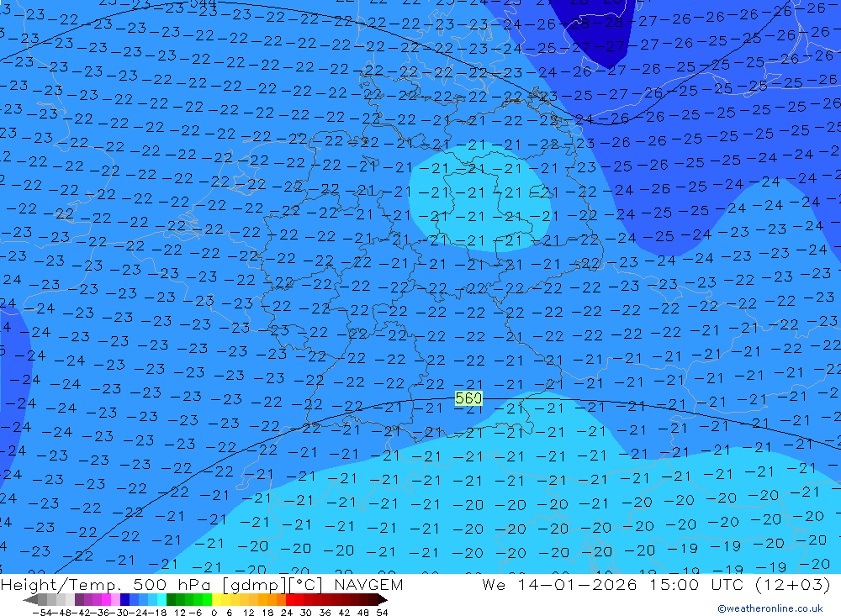Click the gray left arrow of color scale
Screen dimensions: 841x616
[30, 599]
